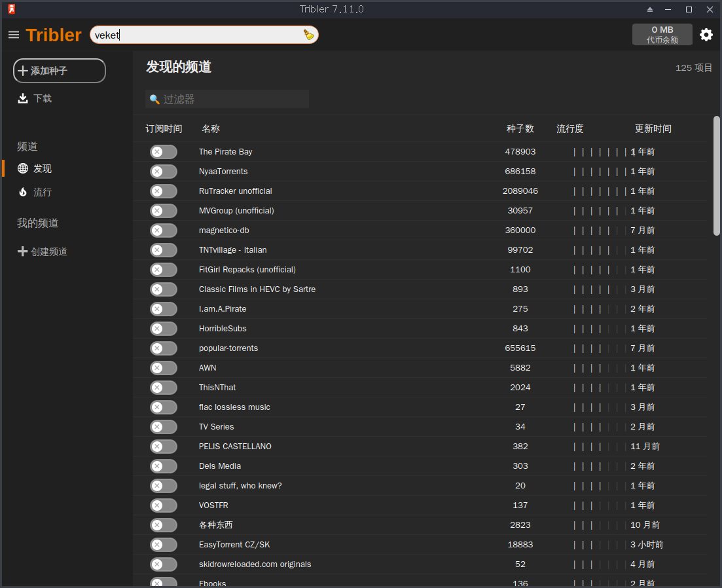Toggle subscription for PELIS CASTELLANO
722x588 pixels.
tap(164, 447)
